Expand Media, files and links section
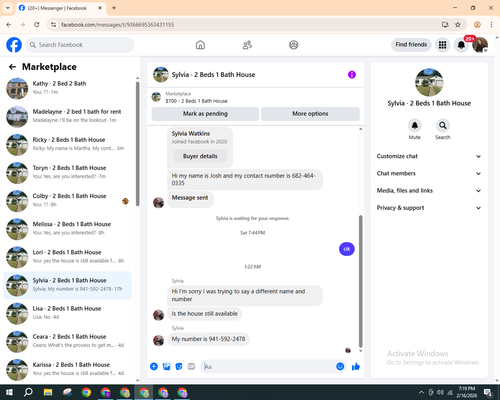This screenshot has height=400, width=500. pyautogui.click(x=429, y=191)
